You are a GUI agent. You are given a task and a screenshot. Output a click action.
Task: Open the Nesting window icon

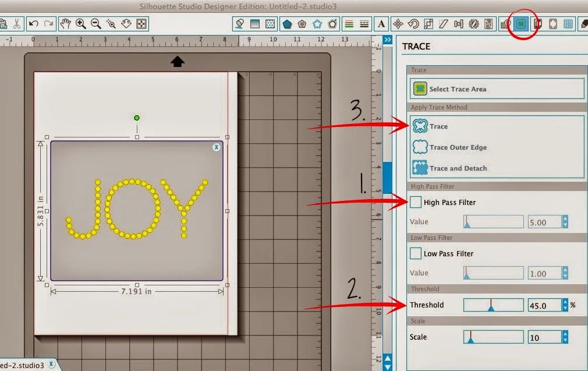(x=488, y=24)
